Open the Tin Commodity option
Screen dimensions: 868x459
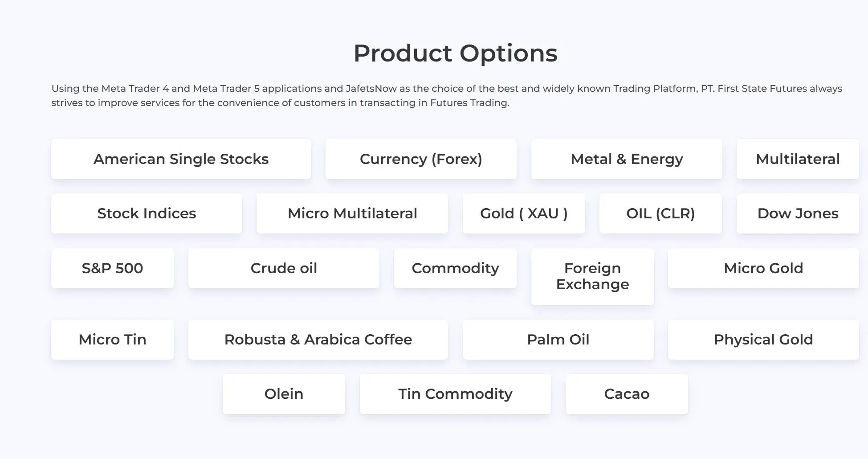(x=455, y=394)
